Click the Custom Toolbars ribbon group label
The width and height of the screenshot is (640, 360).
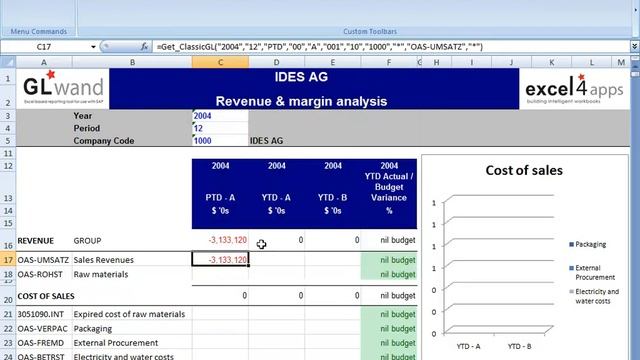click(370, 31)
